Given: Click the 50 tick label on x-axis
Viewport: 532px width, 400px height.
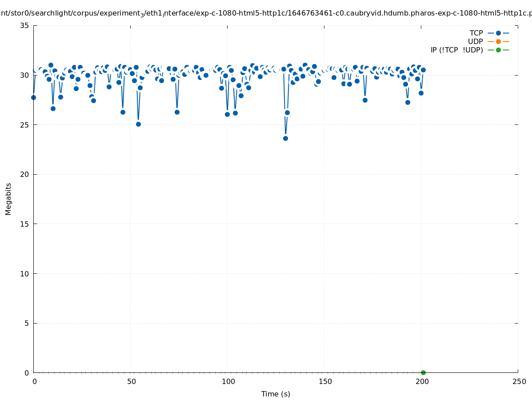Looking at the screenshot, I should (131, 381).
